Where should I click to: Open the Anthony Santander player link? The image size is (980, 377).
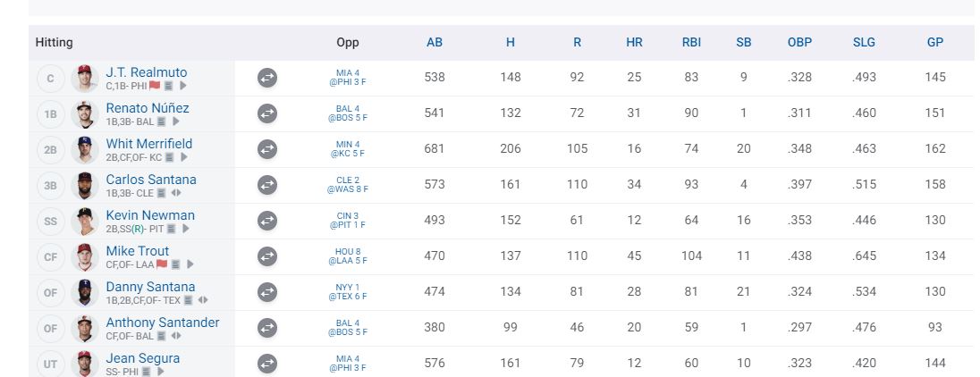tap(162, 323)
